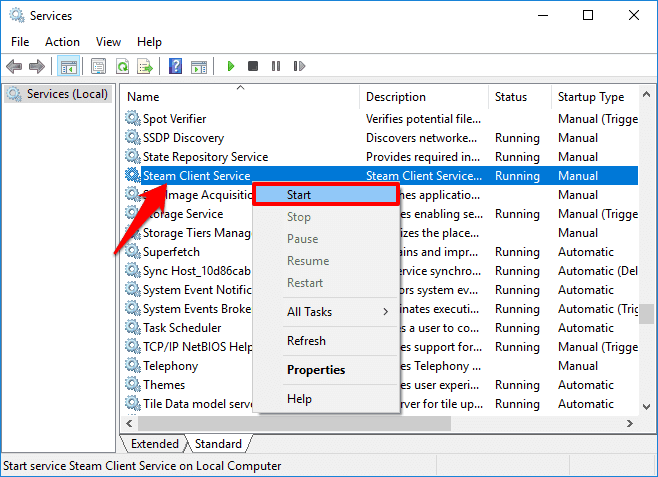Screen dimensions: 658x477
Task: Click the horizontal scrollbar thumb
Action: click(295, 423)
